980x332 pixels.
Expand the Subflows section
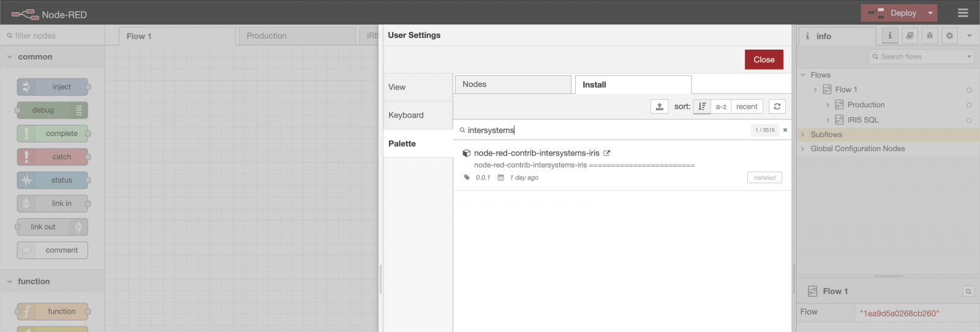803,134
